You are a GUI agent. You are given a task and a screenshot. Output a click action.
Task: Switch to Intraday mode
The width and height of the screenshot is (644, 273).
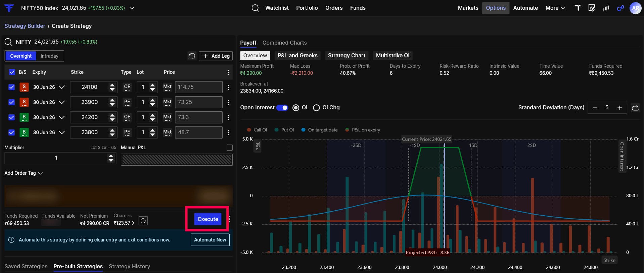[x=49, y=56]
